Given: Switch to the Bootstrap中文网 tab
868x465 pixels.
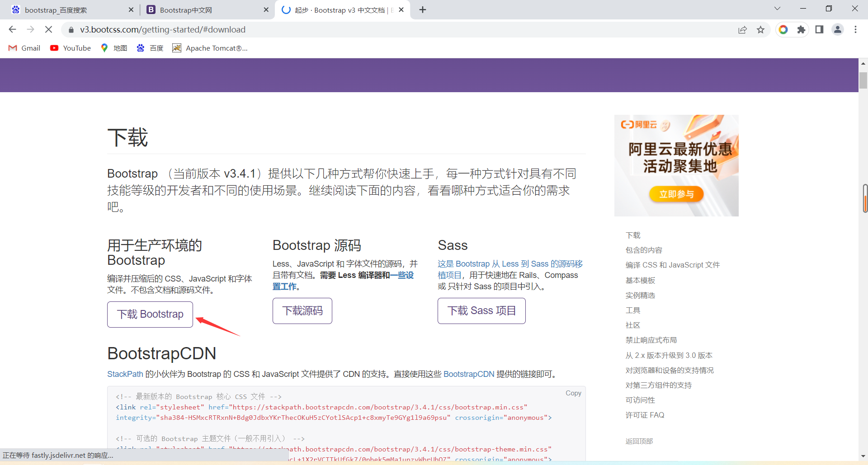Looking at the screenshot, I should [203, 10].
